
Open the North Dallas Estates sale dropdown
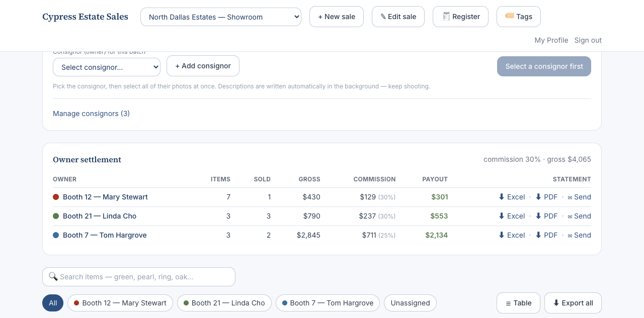221,17
